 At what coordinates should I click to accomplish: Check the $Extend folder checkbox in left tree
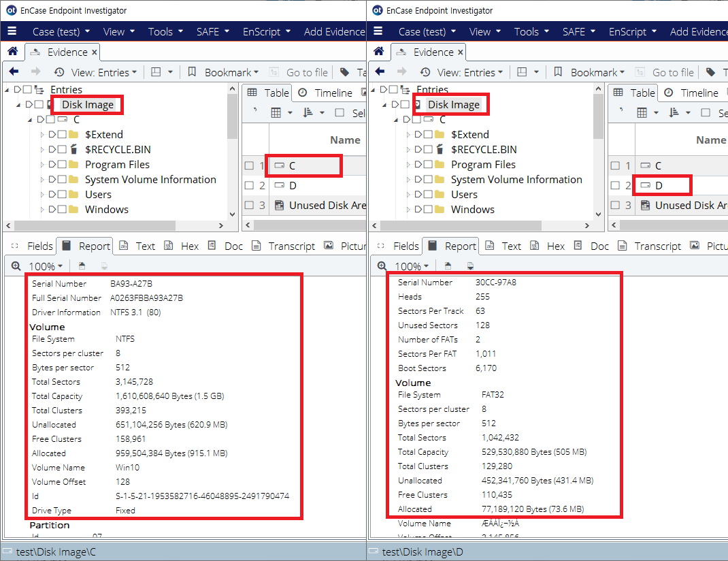point(62,135)
